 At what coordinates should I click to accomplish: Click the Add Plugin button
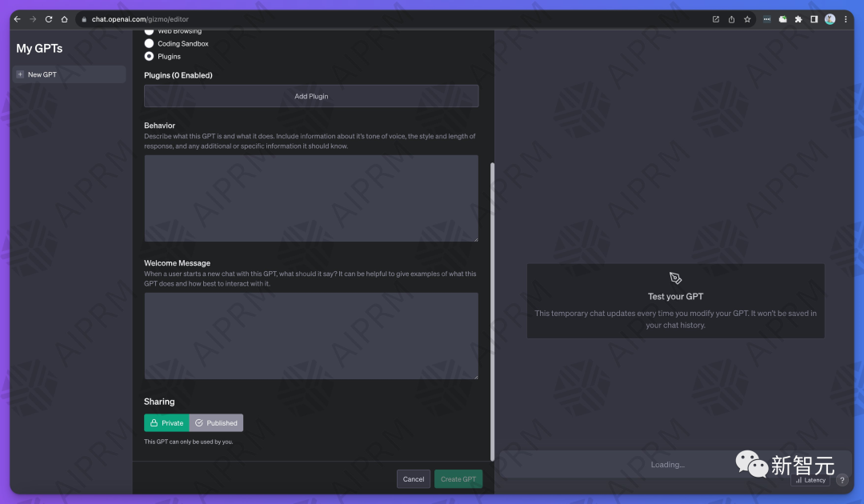point(311,96)
